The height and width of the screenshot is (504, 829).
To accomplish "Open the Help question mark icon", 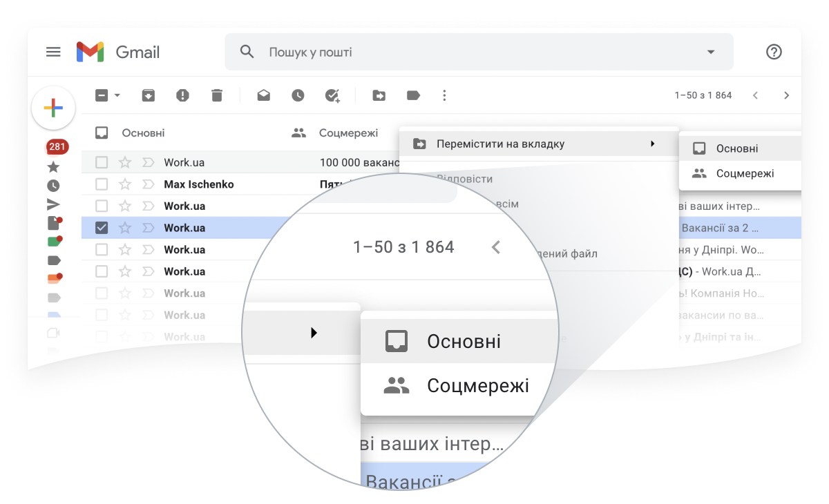I will 774,52.
